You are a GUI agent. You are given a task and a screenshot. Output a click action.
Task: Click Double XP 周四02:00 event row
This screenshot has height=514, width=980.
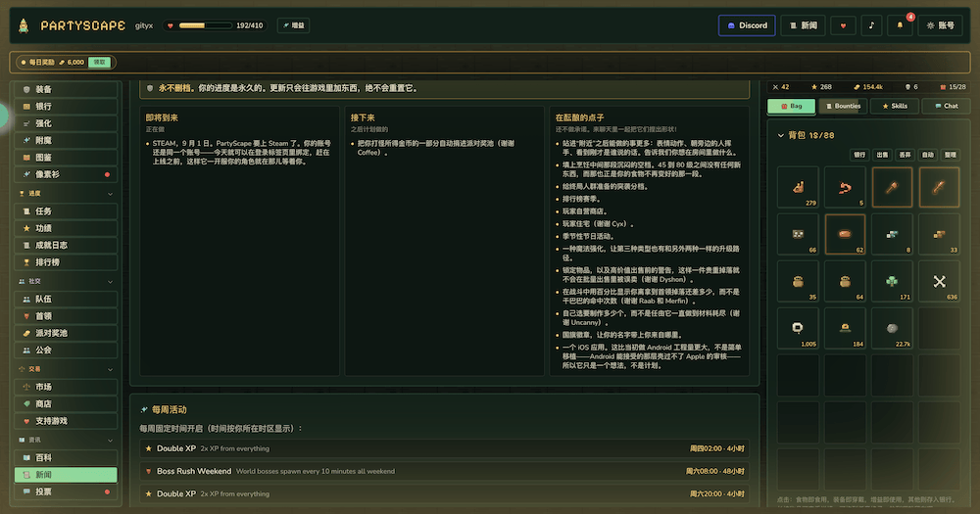(444, 448)
